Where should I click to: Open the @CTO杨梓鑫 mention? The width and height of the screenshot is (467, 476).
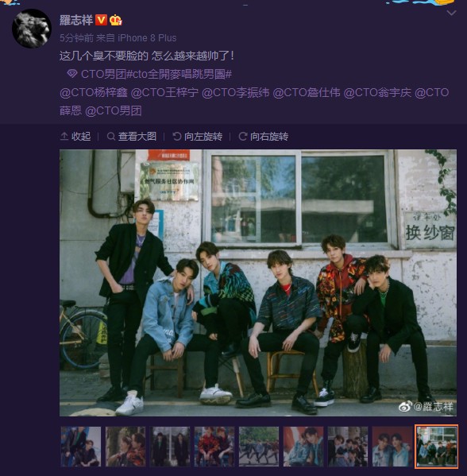pos(94,92)
